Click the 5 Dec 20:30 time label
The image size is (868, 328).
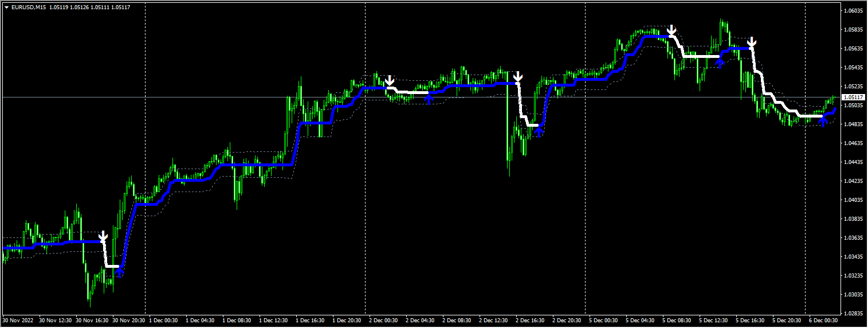pyautogui.click(x=787, y=321)
